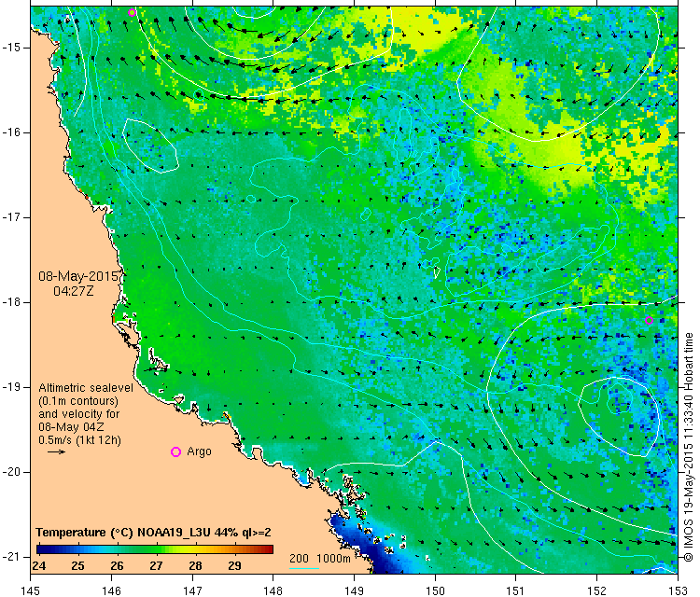700x597 pixels.
Task: Click the magenta Argo float near 152.6°E, 18.2°S
Action: [x=649, y=320]
